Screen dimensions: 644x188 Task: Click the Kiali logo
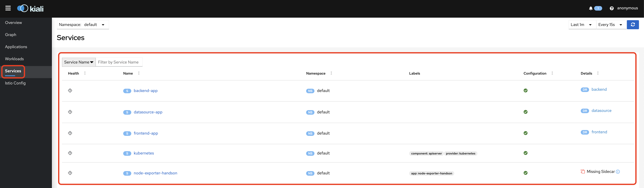click(30, 8)
